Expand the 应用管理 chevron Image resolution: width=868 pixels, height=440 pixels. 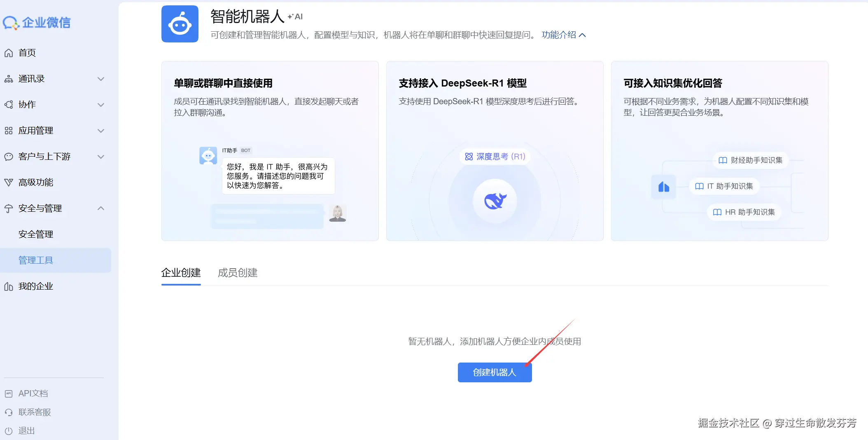click(101, 131)
